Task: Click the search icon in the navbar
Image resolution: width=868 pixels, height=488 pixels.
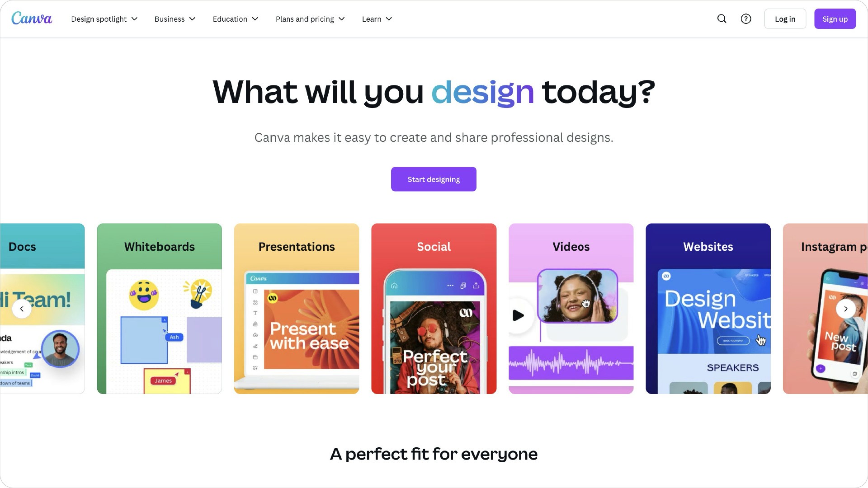Action: pos(722,19)
